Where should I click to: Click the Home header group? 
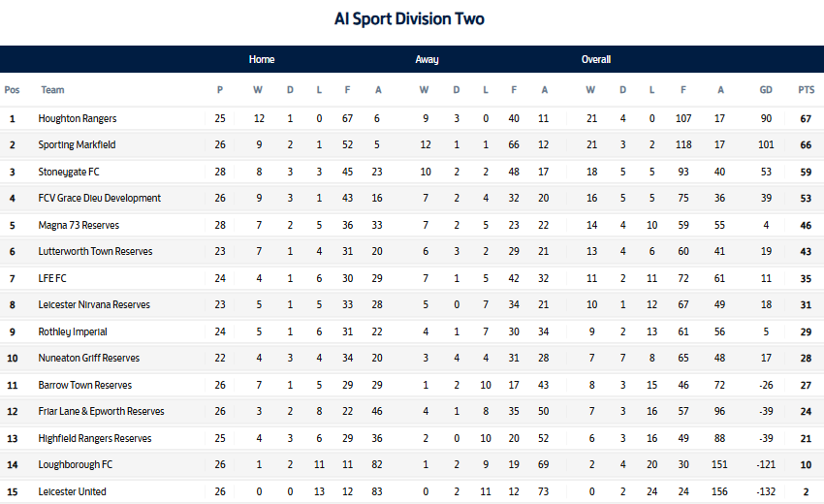[x=262, y=59]
